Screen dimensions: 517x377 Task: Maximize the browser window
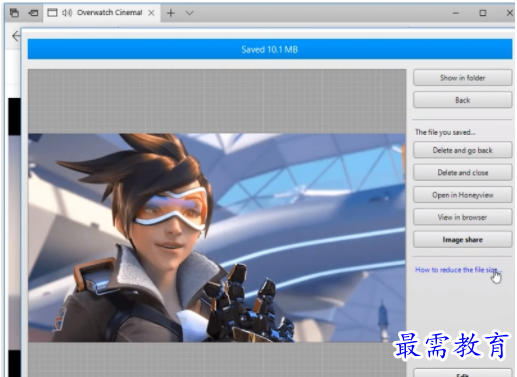482,13
